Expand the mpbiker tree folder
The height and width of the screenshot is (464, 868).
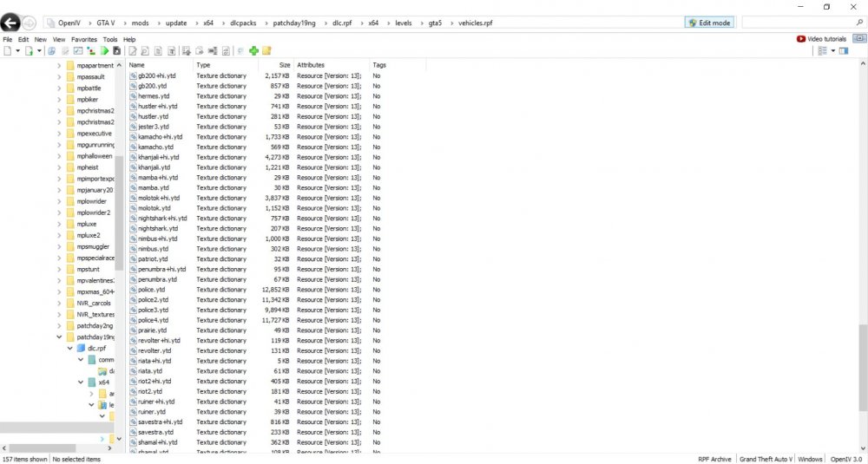[x=59, y=100]
